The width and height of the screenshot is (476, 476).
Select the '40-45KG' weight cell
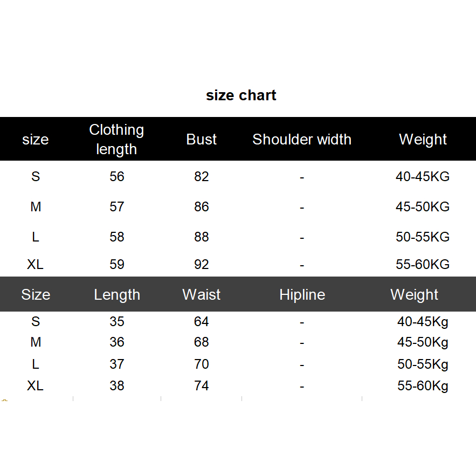click(x=423, y=176)
